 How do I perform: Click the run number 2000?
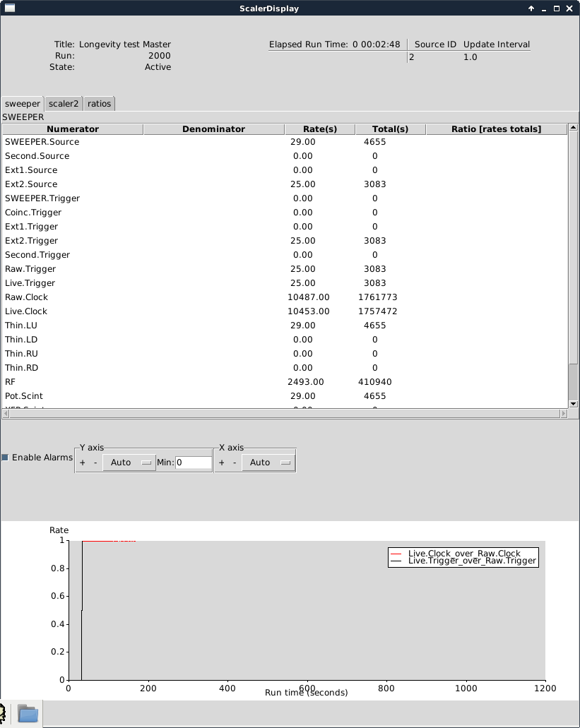(159, 56)
